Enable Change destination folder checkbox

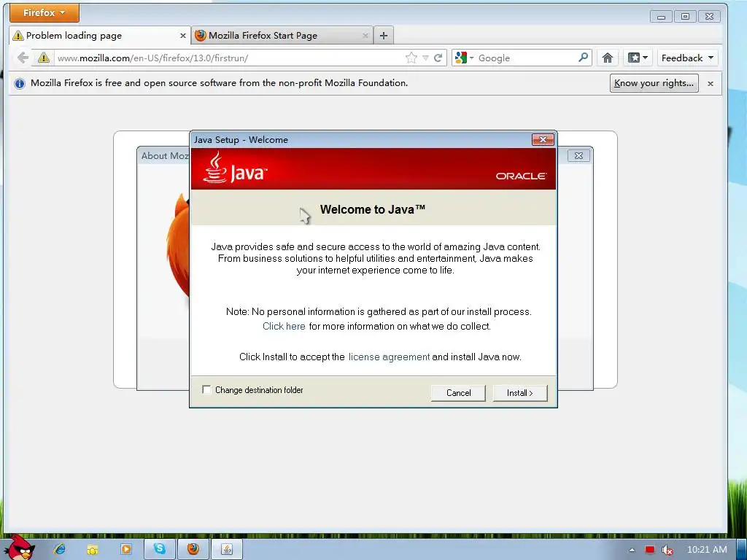pos(206,390)
